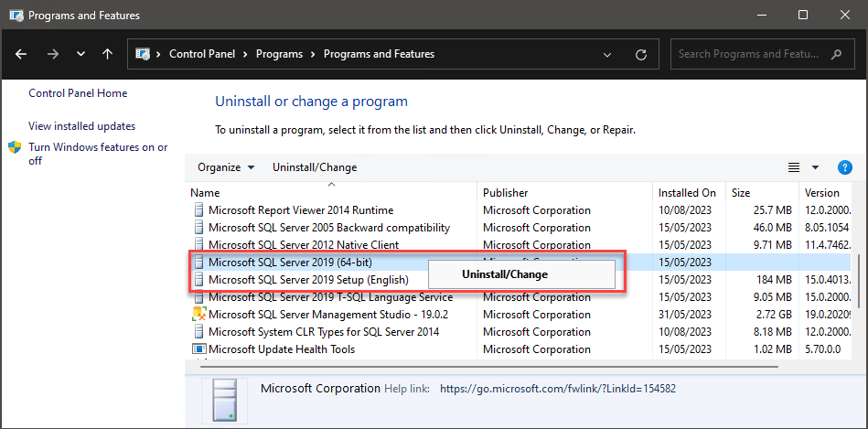Select System CLR Types for SQL Server 2014
The image size is (868, 429).
(x=324, y=332)
